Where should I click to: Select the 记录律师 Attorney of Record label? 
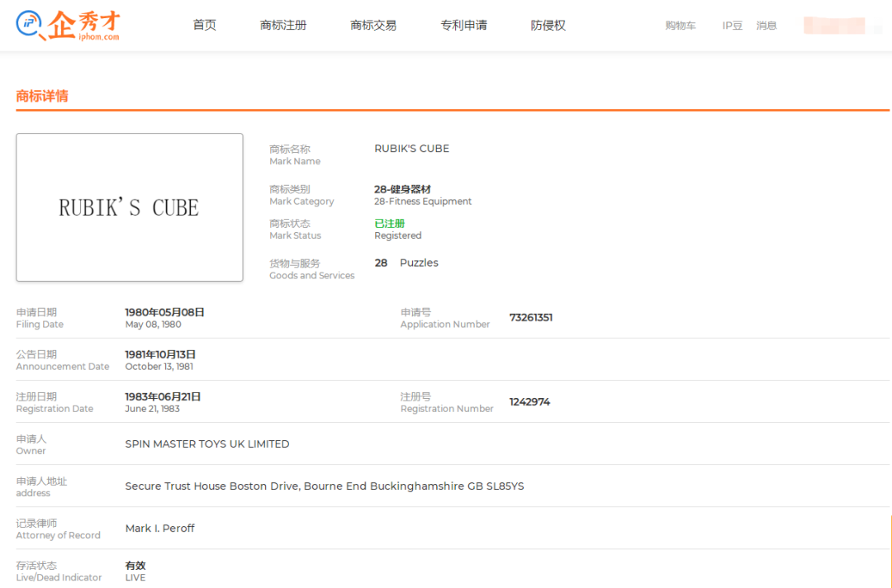[x=58, y=529]
